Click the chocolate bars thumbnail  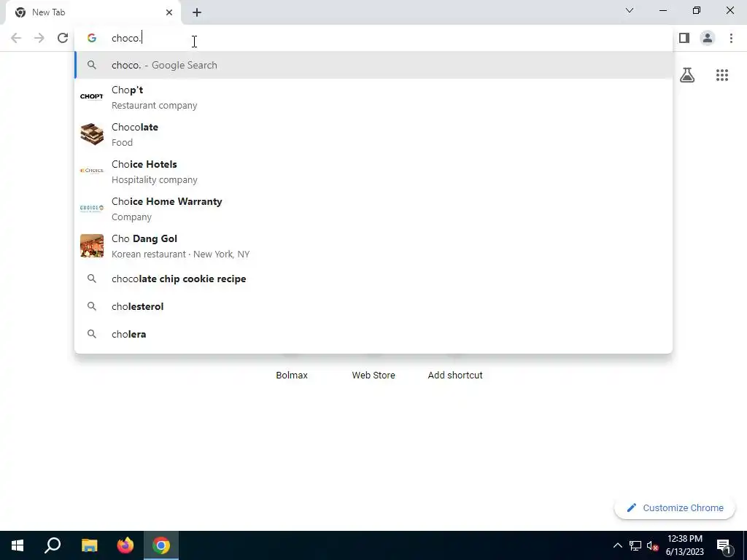pyautogui.click(x=91, y=134)
